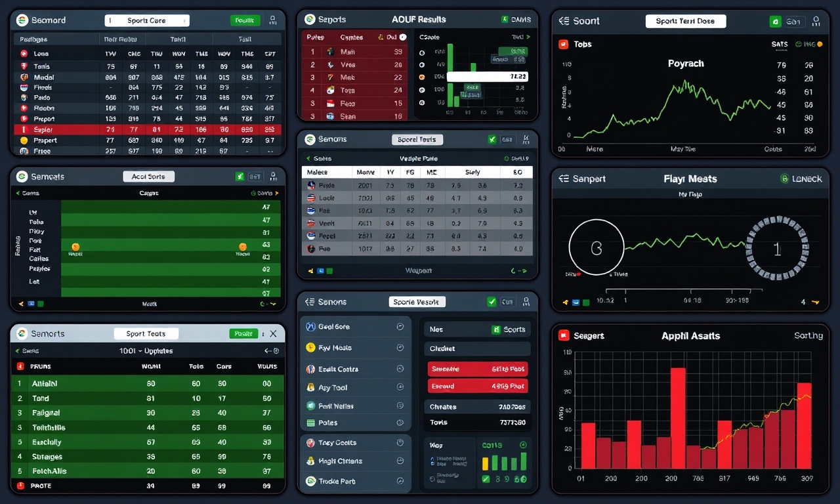This screenshot has width=840, height=504.
Task: Toggle the green checkbox next to DAMS
Action: 505,20
